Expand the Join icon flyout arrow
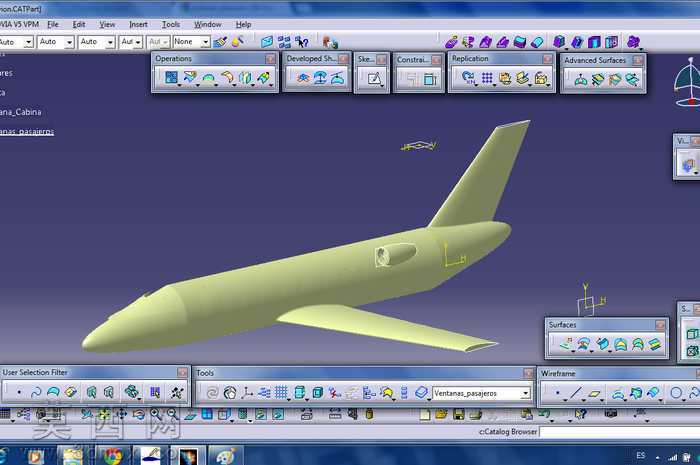The height and width of the screenshot is (465, 700). (x=179, y=85)
